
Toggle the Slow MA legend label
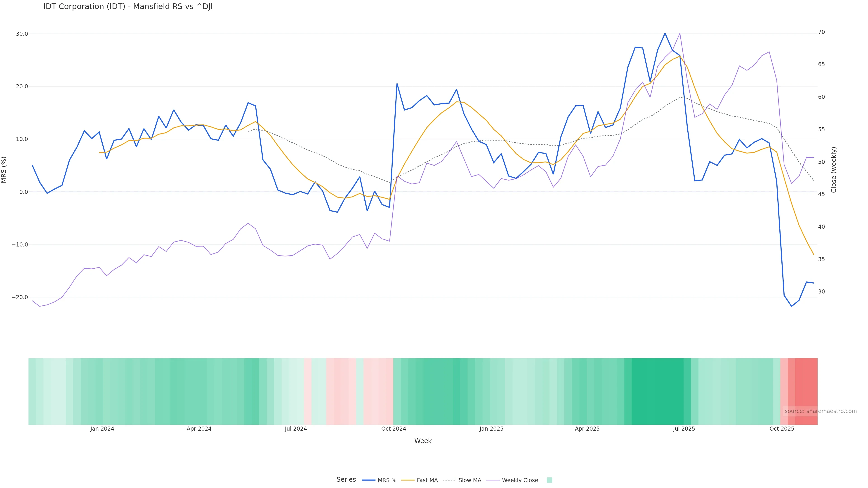(x=470, y=480)
